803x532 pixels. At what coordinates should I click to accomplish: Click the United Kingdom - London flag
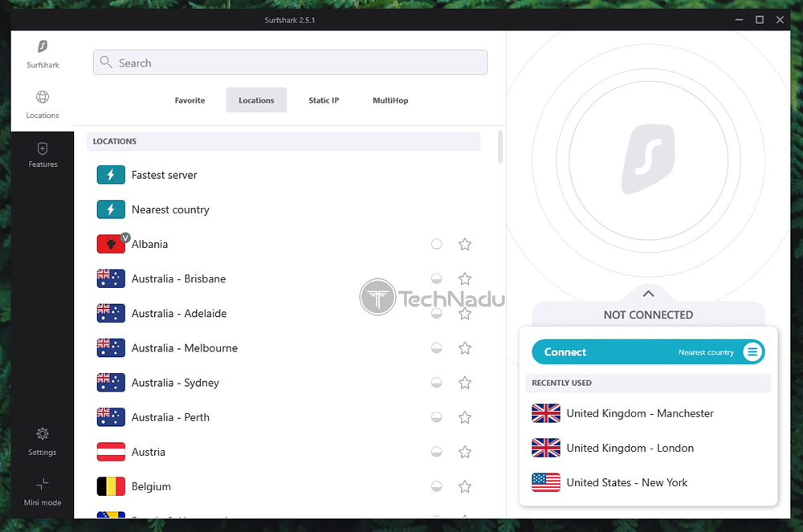(546, 448)
